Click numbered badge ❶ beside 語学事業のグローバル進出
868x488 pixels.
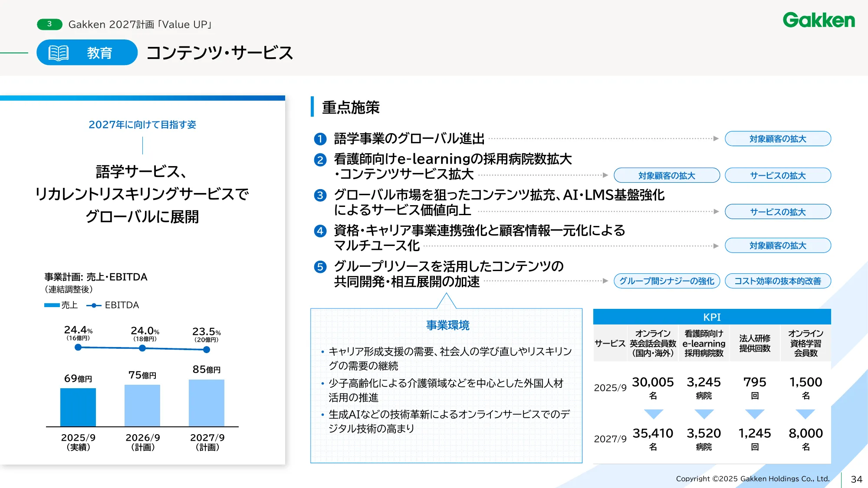tap(320, 139)
